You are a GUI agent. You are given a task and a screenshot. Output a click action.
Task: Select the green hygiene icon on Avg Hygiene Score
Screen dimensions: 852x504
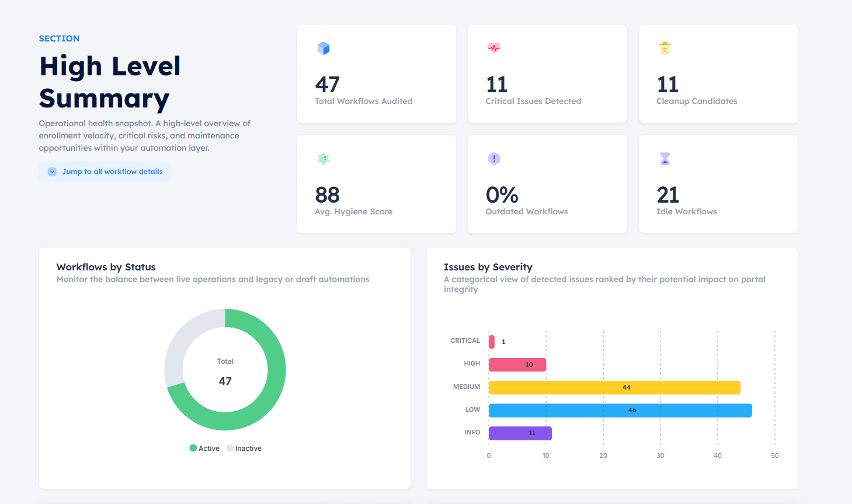click(x=323, y=158)
